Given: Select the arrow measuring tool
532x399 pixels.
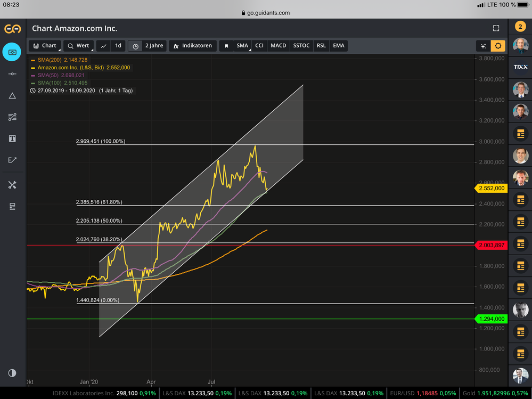Looking at the screenshot, I should click(x=12, y=160).
